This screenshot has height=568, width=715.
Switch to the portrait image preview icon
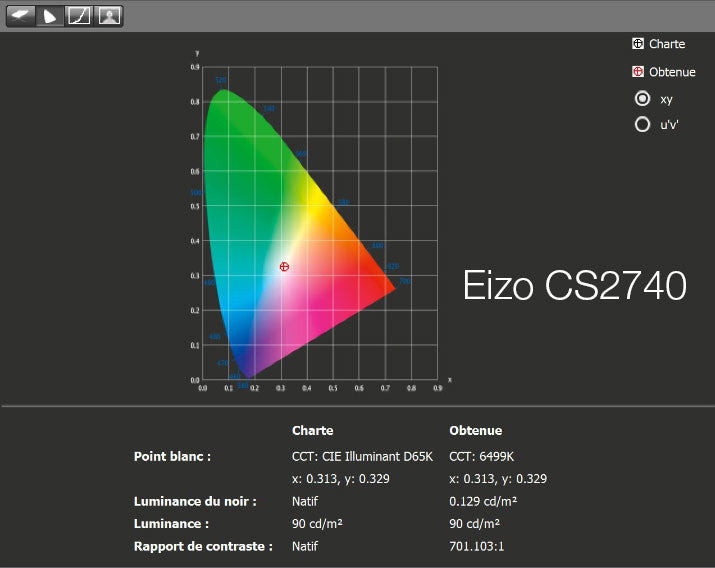tap(109, 15)
